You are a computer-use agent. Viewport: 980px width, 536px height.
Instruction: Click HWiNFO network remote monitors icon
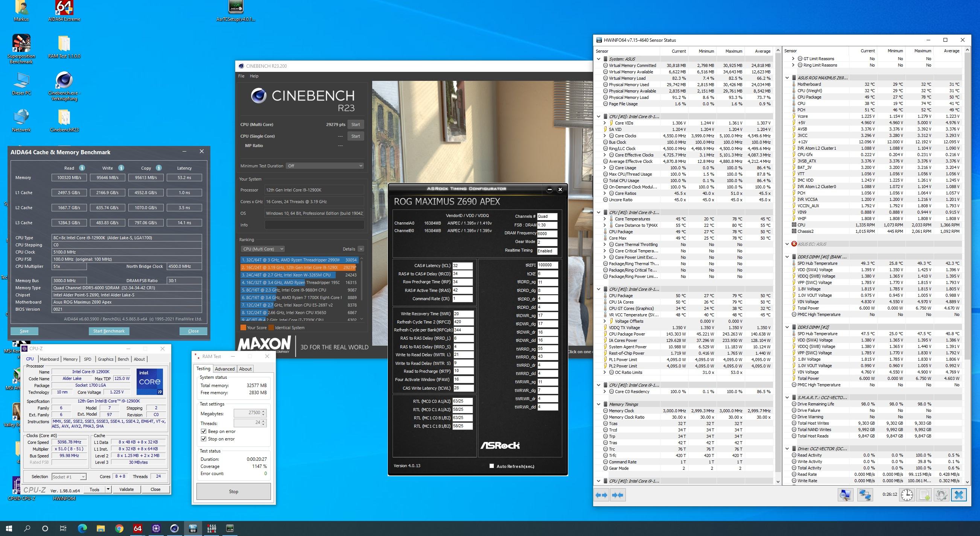click(x=865, y=495)
